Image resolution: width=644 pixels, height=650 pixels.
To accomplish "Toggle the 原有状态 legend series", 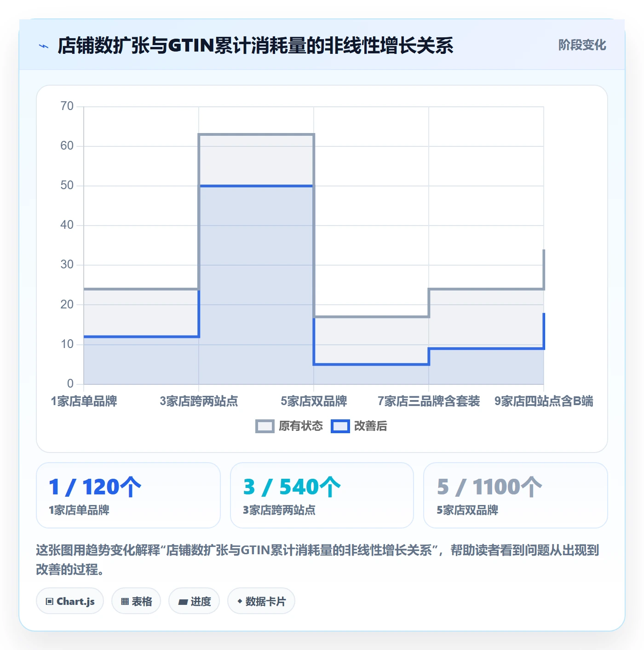I will [289, 426].
